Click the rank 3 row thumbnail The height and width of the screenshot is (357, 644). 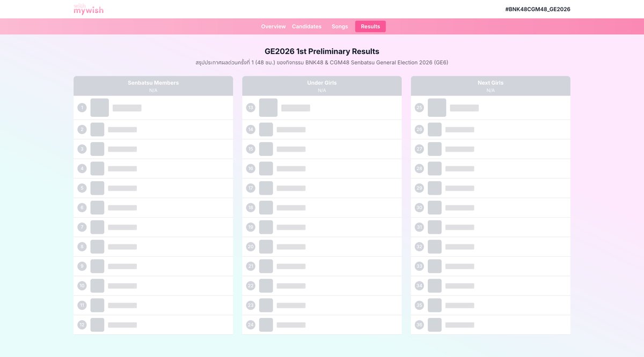97,149
